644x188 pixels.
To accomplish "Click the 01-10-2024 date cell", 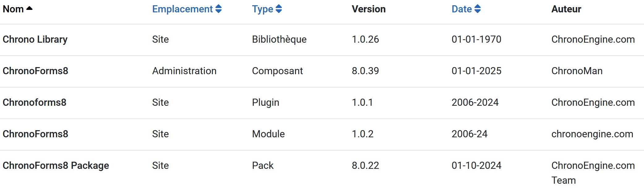I will [x=476, y=165].
